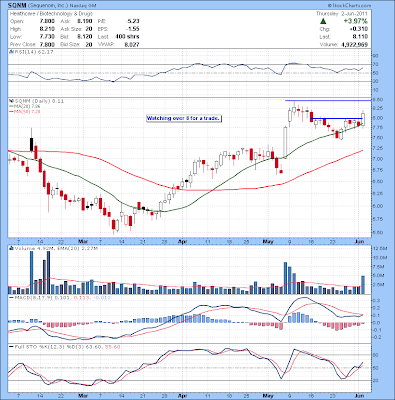Click the latest white candlestick at June
The image size is (395, 400).
pyautogui.click(x=363, y=119)
